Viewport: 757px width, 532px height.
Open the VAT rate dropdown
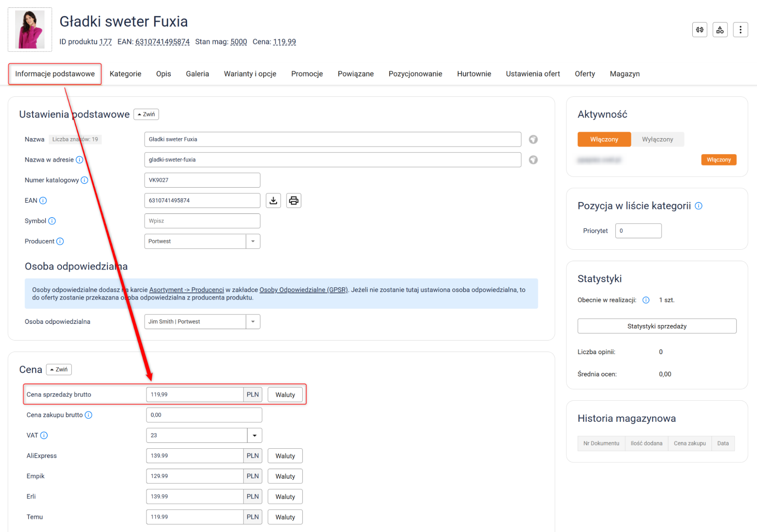point(254,436)
